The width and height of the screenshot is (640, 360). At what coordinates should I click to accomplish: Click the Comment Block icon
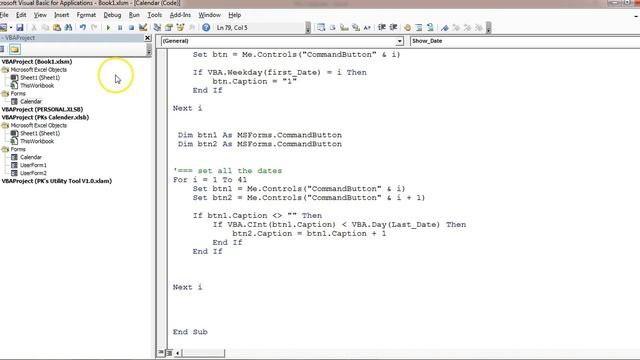pos(419,27)
